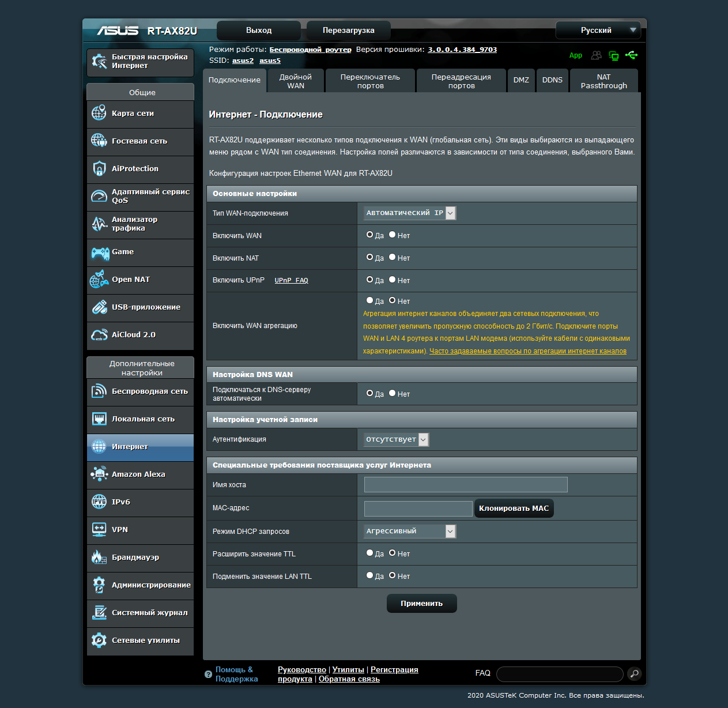Select Нет for Включить WAN

tap(392, 235)
